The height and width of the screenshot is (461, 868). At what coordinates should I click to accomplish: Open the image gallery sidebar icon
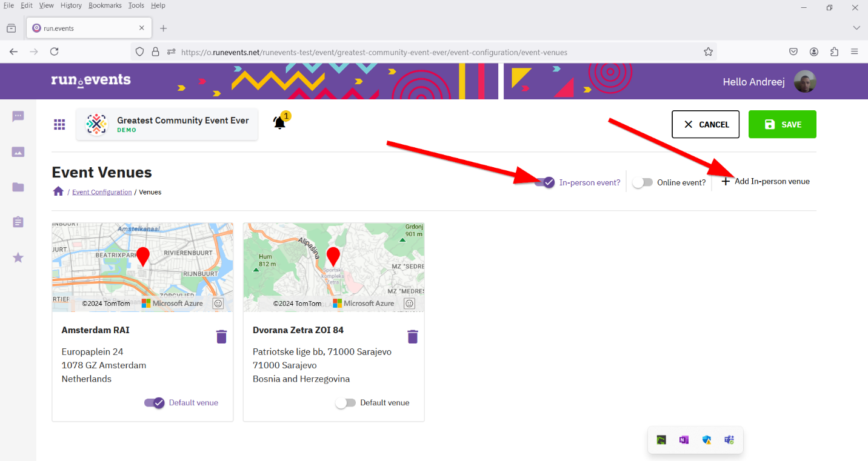[x=18, y=152]
